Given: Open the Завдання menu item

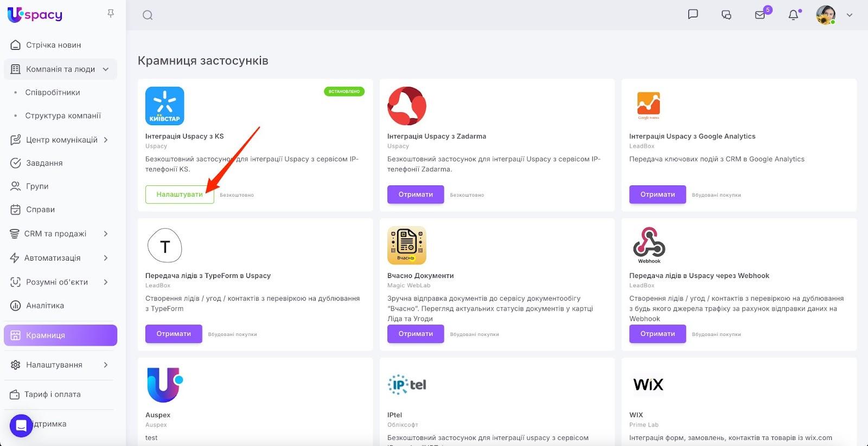Looking at the screenshot, I should coord(44,163).
